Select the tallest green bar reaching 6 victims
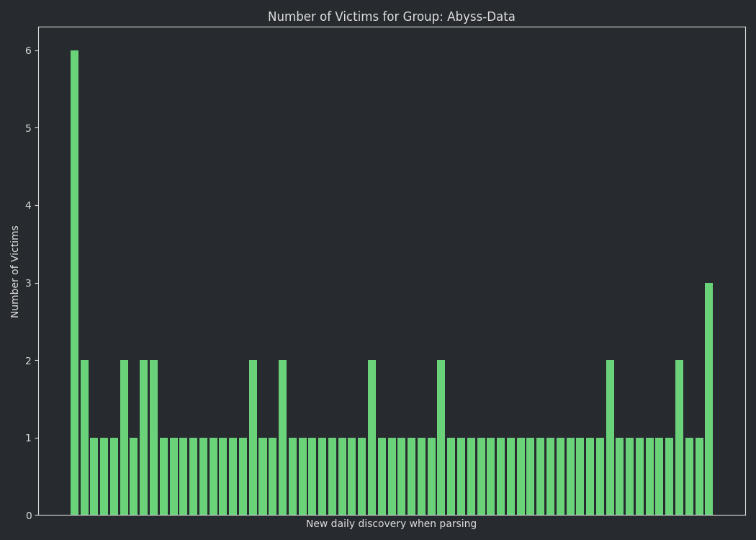This screenshot has height=540, width=756. click(x=74, y=282)
